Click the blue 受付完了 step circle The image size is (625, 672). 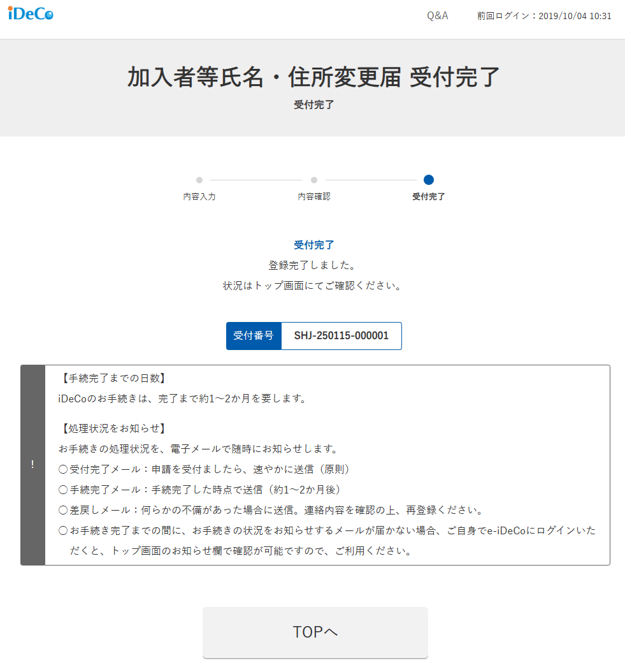[x=429, y=180]
